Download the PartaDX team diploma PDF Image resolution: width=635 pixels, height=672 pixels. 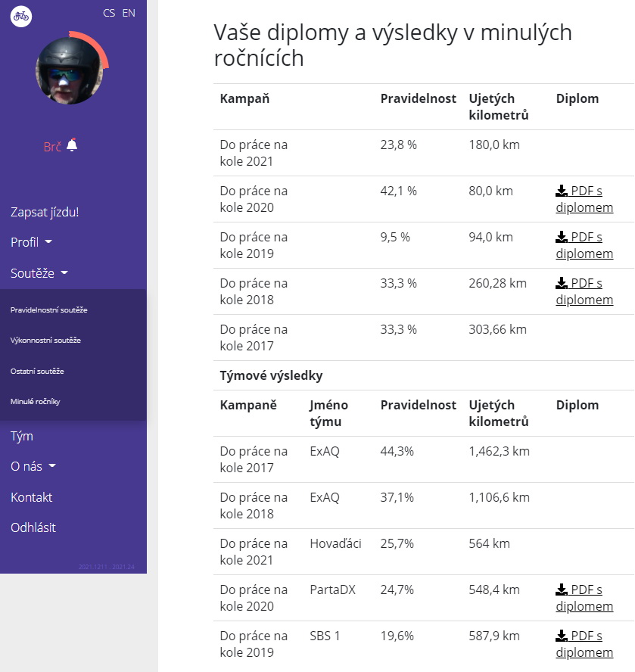point(584,598)
